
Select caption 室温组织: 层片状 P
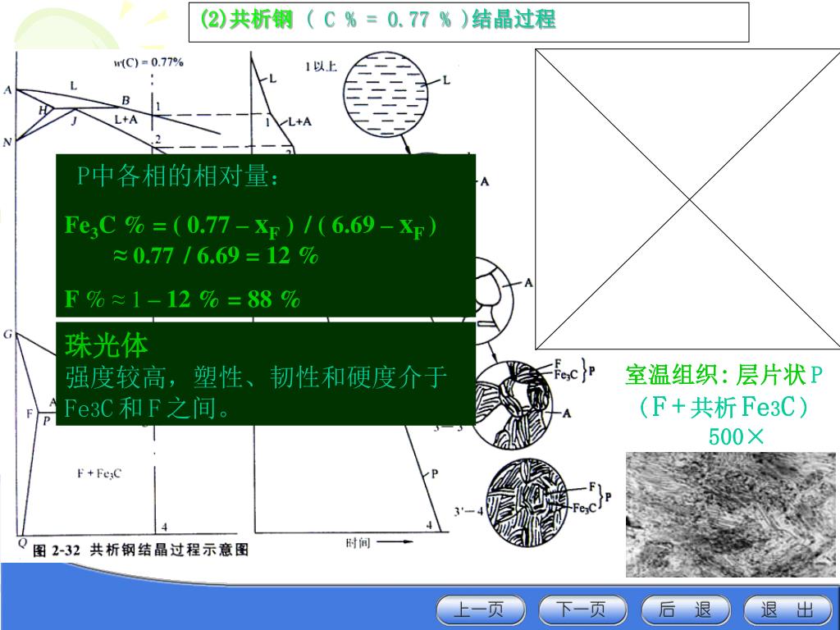[x=724, y=375]
